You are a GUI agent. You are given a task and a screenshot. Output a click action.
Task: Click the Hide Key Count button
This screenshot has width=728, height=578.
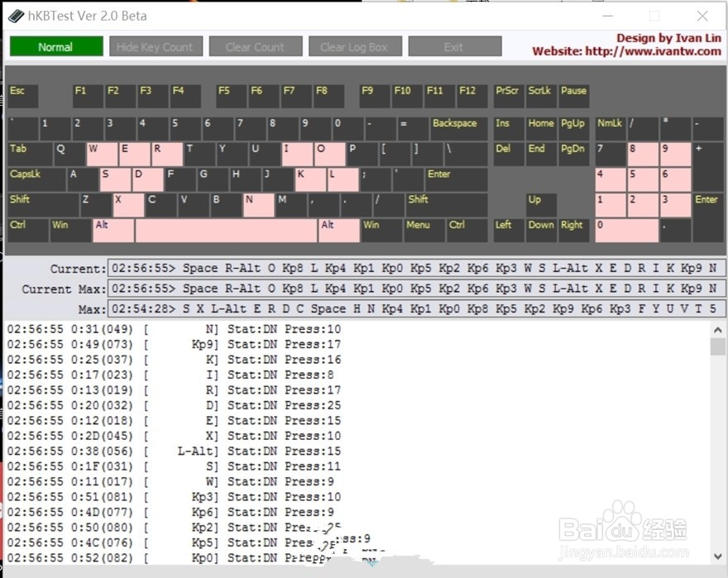pyautogui.click(x=156, y=46)
